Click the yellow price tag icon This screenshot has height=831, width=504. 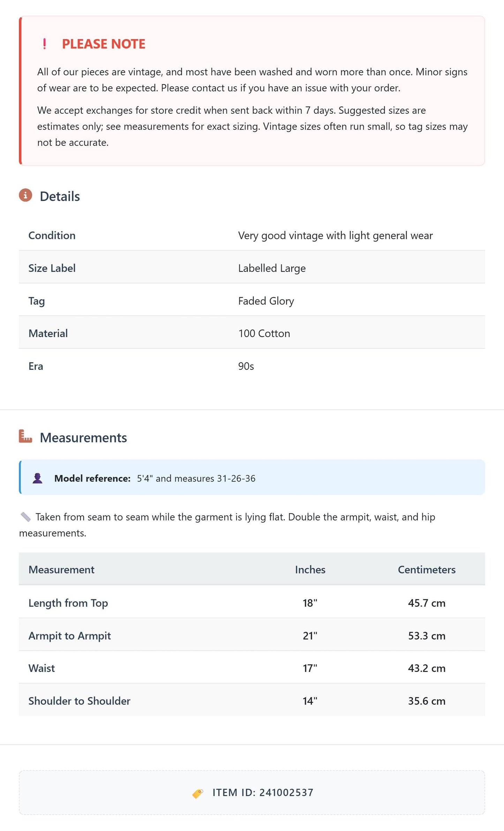coord(198,793)
